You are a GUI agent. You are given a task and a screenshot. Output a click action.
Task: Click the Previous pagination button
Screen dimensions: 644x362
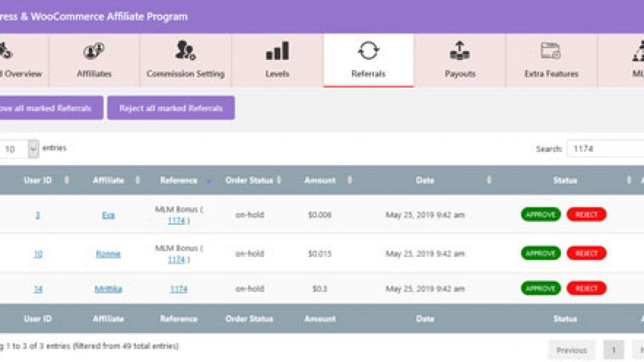click(x=572, y=350)
